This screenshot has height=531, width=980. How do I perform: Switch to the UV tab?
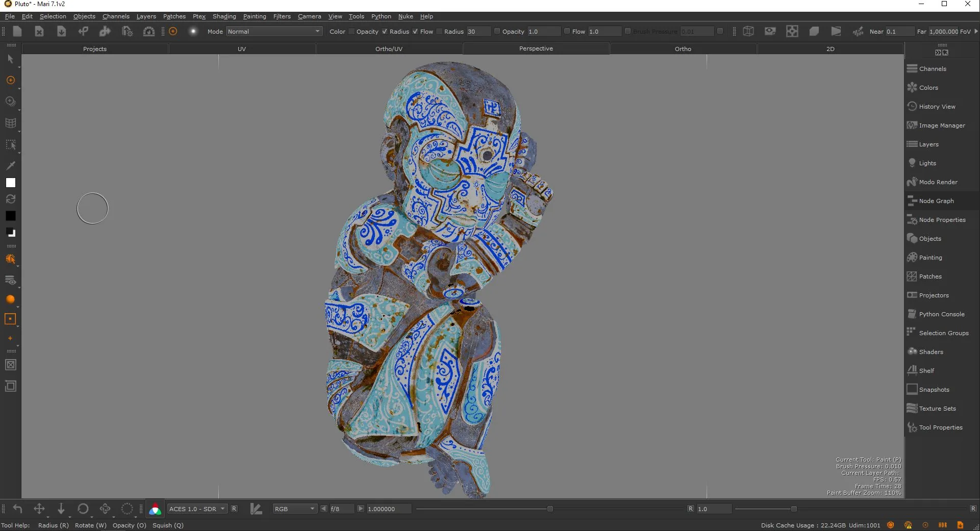[x=242, y=49]
